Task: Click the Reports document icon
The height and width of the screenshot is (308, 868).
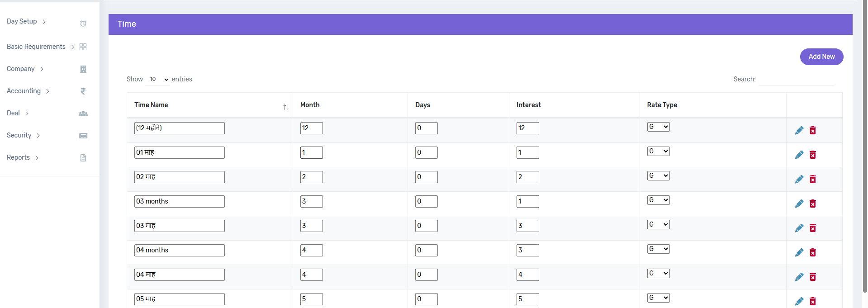Action: pyautogui.click(x=83, y=158)
